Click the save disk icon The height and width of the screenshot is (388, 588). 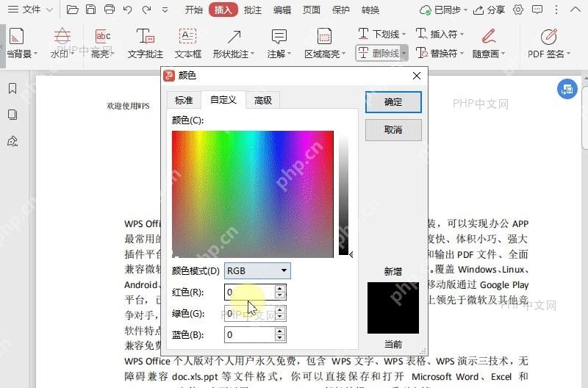[x=90, y=10]
